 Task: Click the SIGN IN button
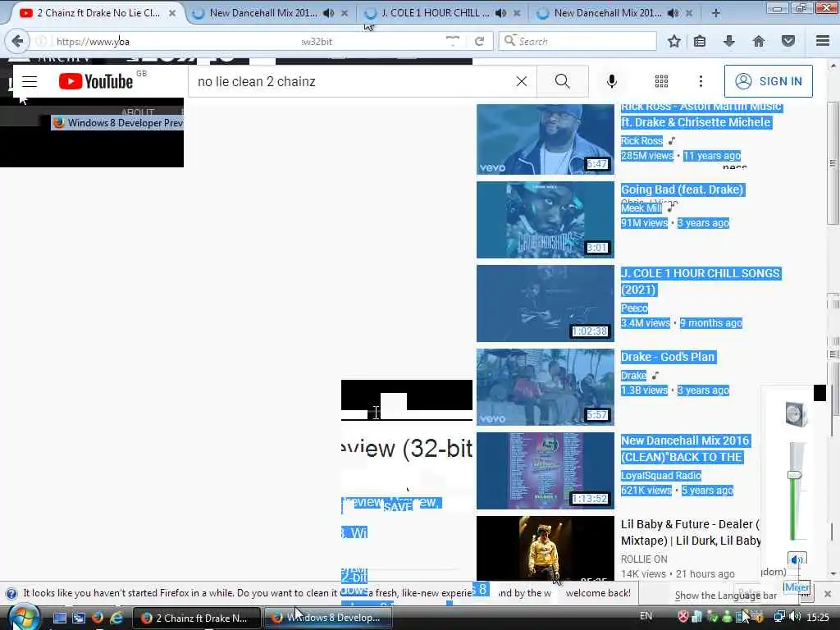point(768,81)
